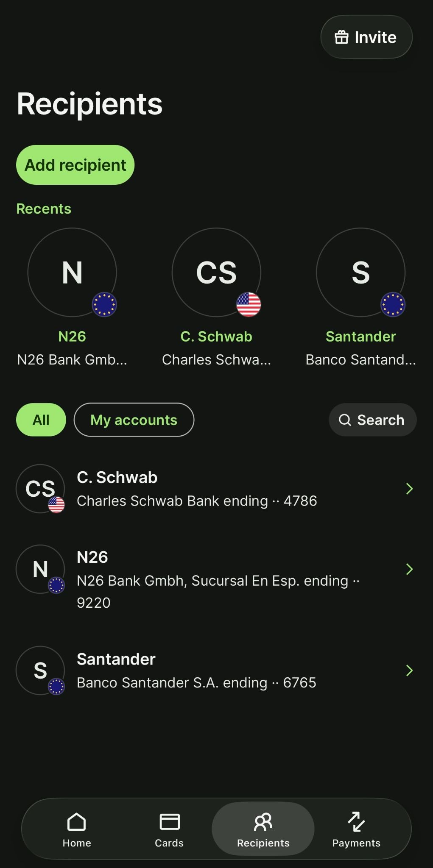Select the All filter chip
This screenshot has width=433, height=868.
coord(41,420)
